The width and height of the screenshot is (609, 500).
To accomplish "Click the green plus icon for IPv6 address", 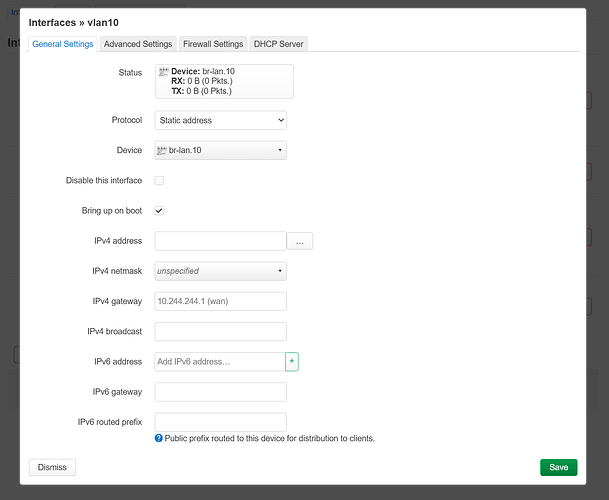I will pos(292,362).
